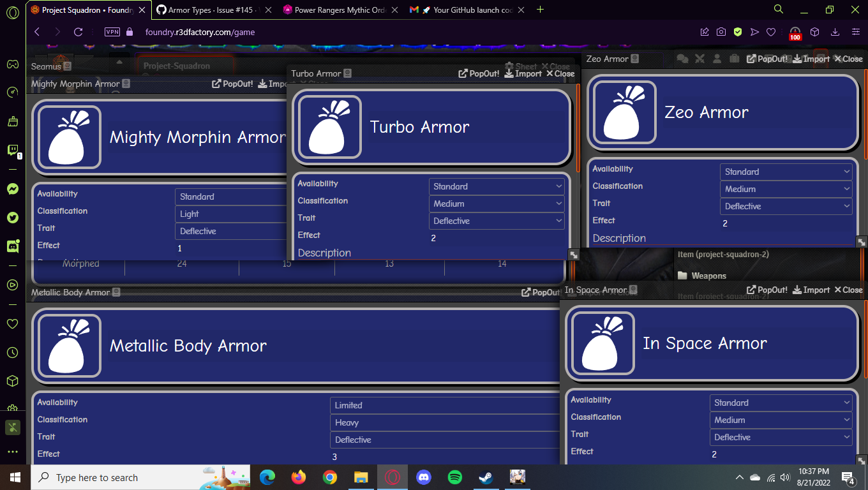Open GX Corner gamepad icon in sidebar

12,64
